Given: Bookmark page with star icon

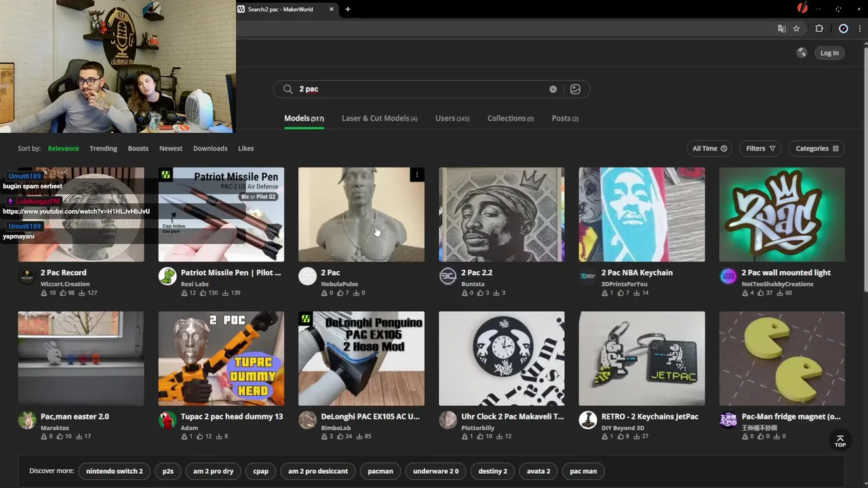Looking at the screenshot, I should click(x=797, y=28).
